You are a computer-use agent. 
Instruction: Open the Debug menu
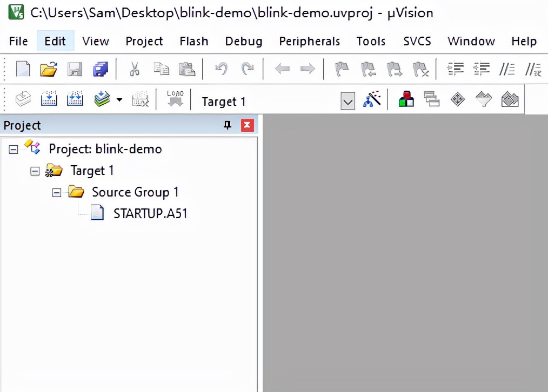[x=244, y=41]
